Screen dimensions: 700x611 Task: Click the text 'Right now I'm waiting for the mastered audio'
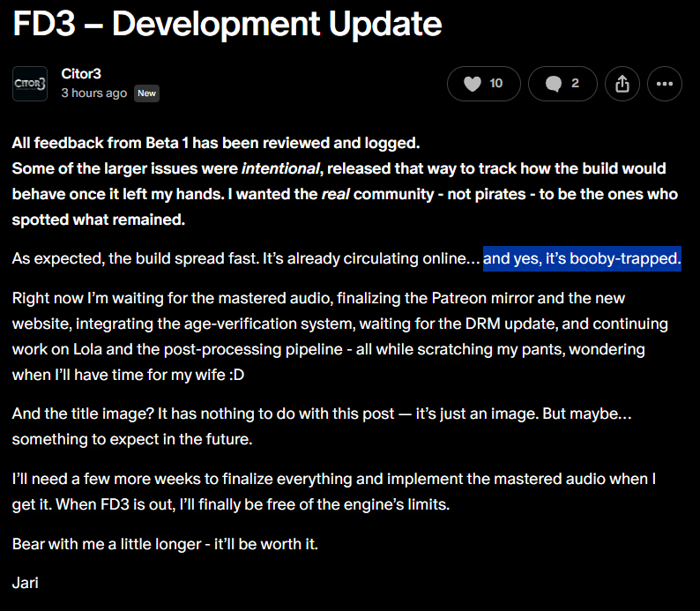click(172, 298)
